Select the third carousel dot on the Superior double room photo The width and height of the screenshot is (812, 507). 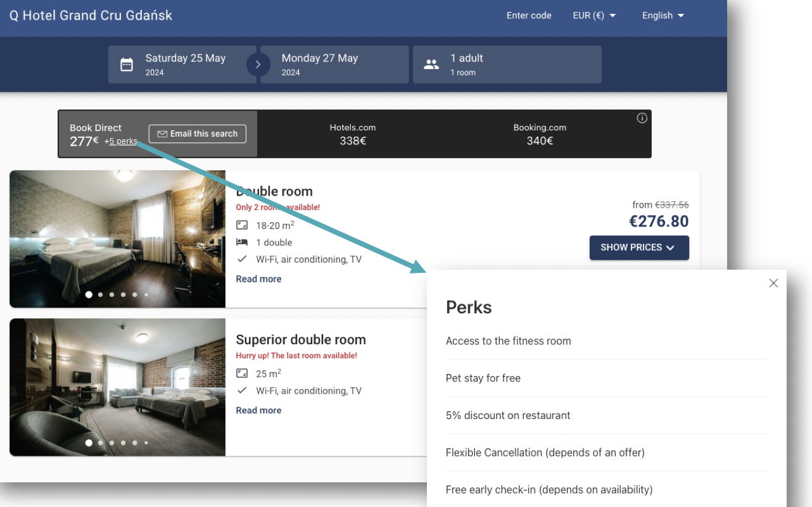tap(111, 443)
